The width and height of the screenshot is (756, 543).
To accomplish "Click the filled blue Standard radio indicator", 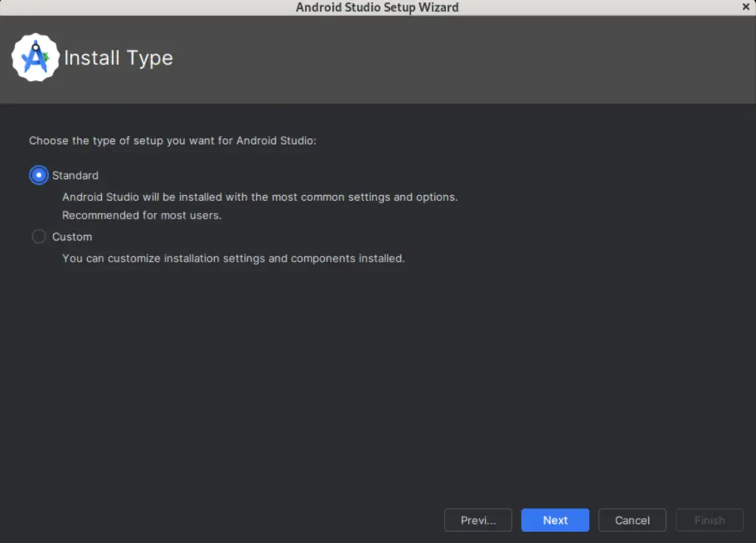I will pos(38,175).
